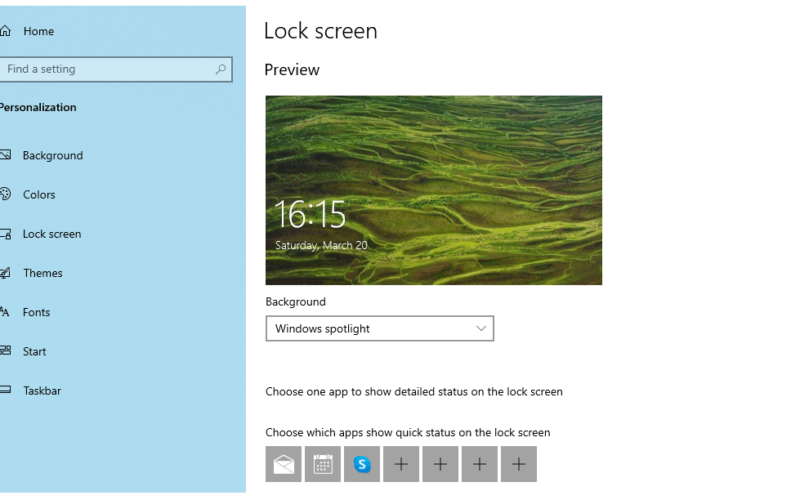This screenshot has width=800, height=500.
Task: Click the search magnifier icon
Action: click(220, 69)
